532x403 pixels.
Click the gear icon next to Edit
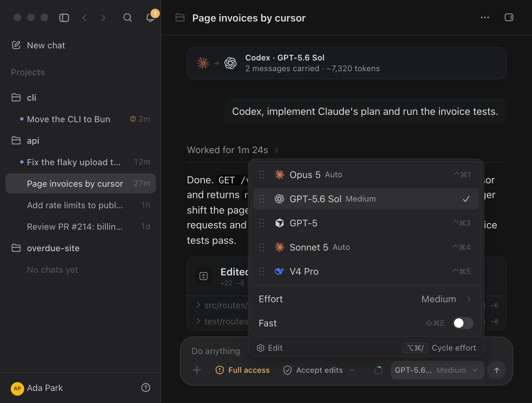coord(261,348)
